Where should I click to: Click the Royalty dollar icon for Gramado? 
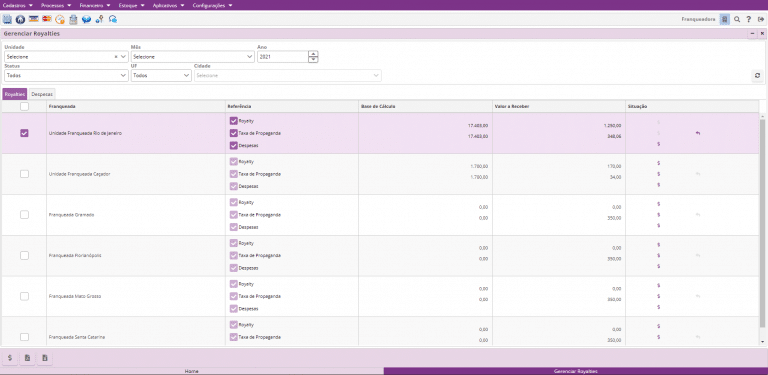(658, 204)
